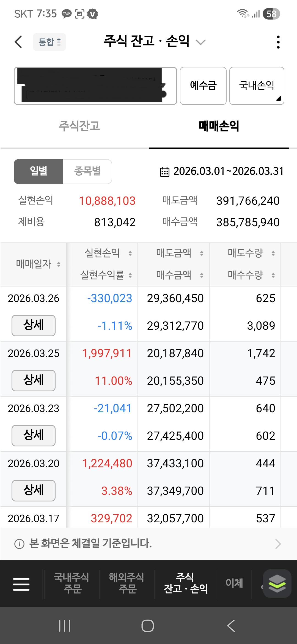Viewport: 297px width, 644px height.
Task: Open the redacted account selector dropdown
Action: tap(95, 86)
